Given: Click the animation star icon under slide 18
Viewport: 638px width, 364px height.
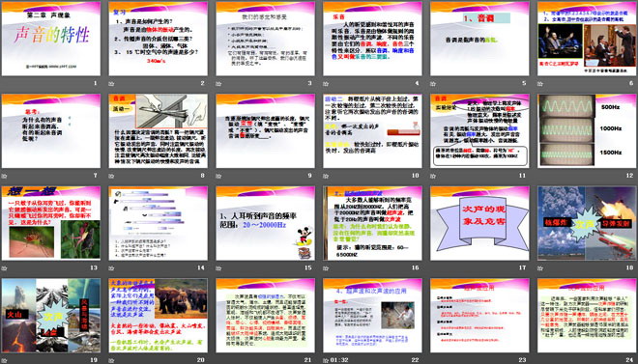Looking at the screenshot, I should 540,268.
